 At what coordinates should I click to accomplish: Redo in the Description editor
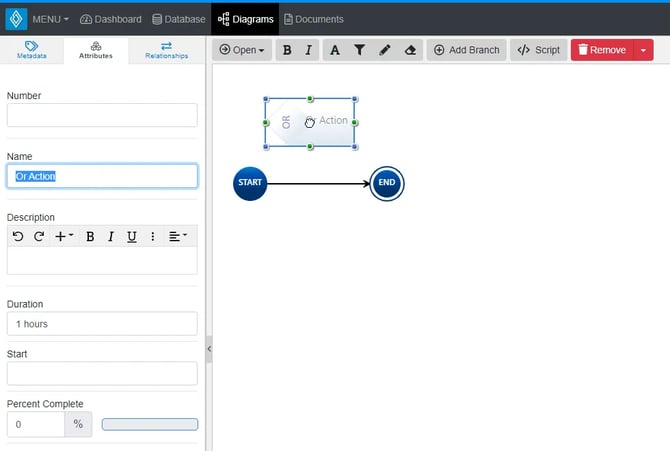click(39, 236)
